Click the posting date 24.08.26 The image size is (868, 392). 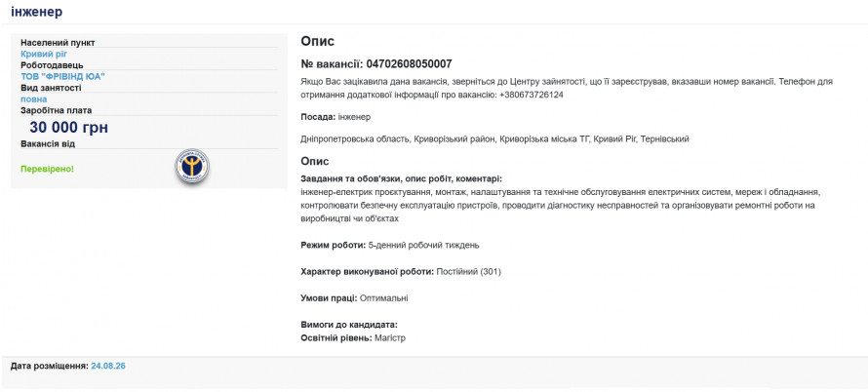pos(108,366)
